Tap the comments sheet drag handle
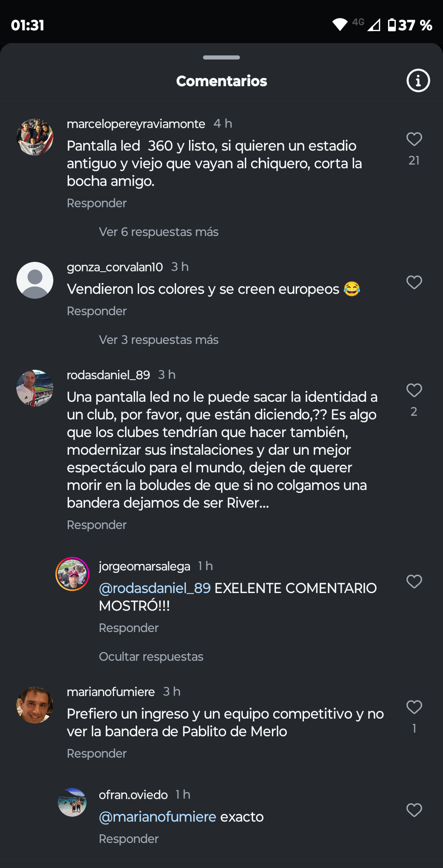Viewport: 443px width, 868px height. point(221,57)
